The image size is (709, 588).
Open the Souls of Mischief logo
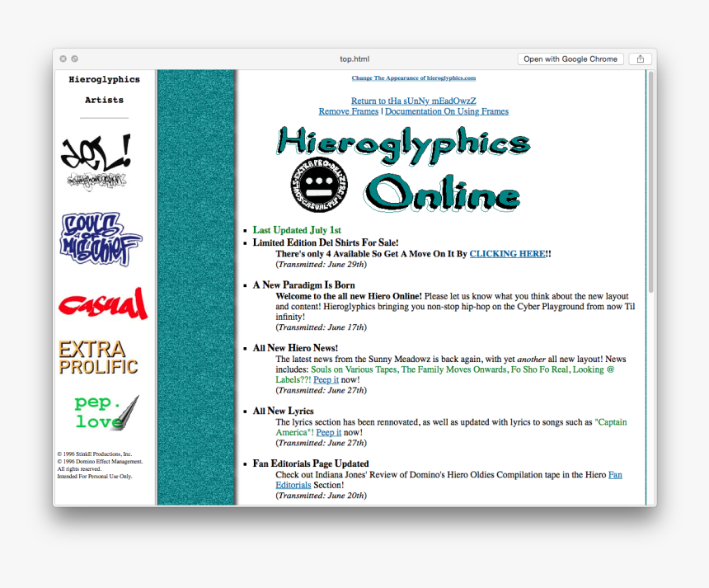101,239
